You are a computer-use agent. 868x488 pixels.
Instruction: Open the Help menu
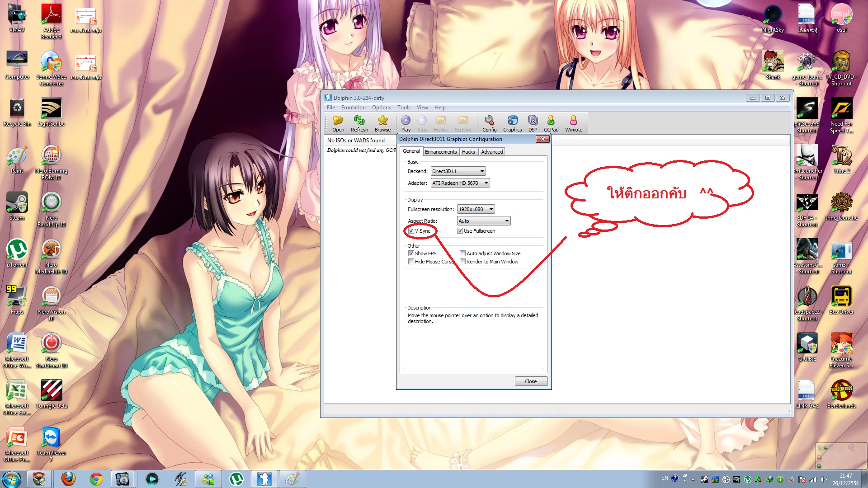coord(440,108)
